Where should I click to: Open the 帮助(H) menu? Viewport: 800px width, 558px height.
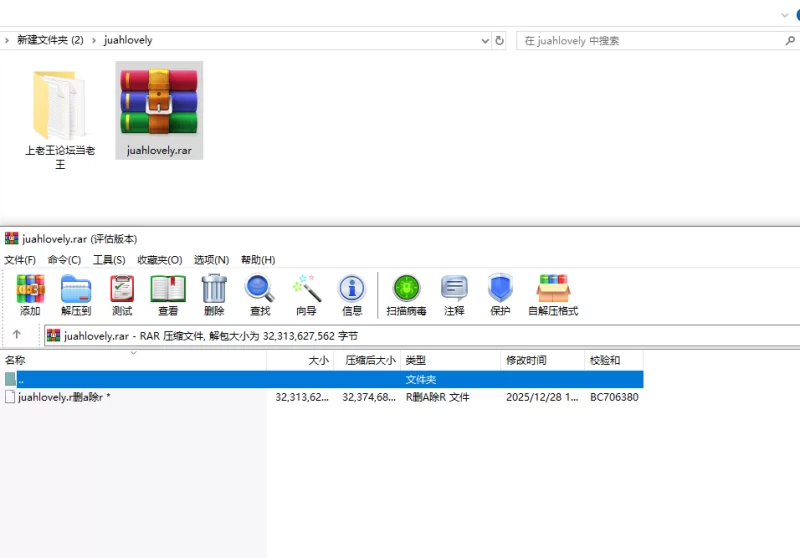pos(258,260)
